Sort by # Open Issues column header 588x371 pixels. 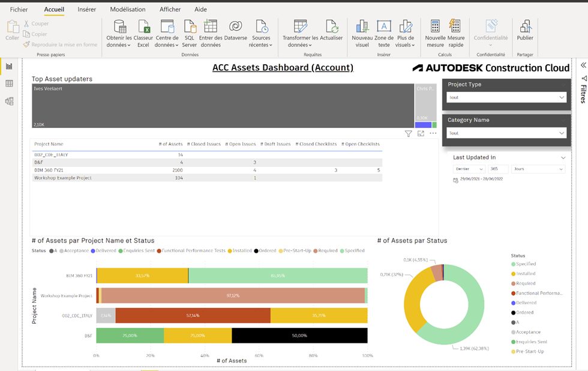pos(241,144)
